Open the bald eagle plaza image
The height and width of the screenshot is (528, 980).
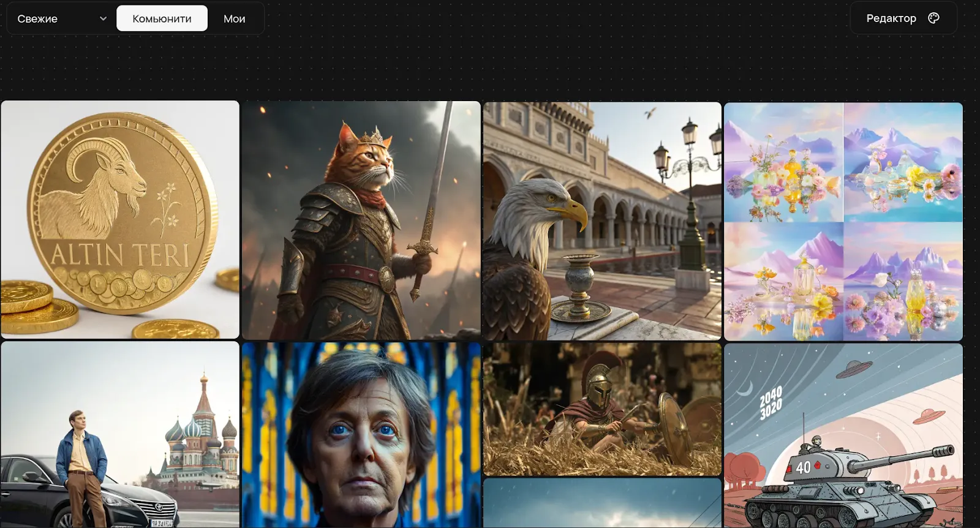click(602, 221)
